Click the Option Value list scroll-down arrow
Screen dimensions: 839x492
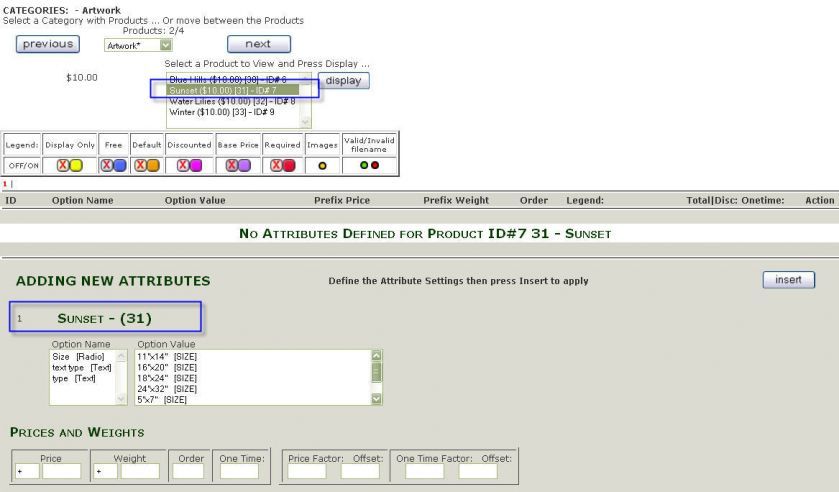click(377, 398)
